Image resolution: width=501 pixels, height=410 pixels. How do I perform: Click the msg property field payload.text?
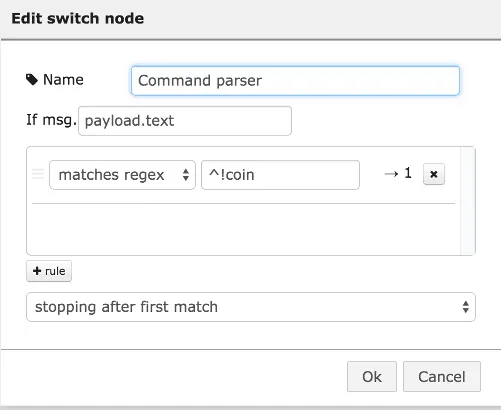(x=185, y=121)
